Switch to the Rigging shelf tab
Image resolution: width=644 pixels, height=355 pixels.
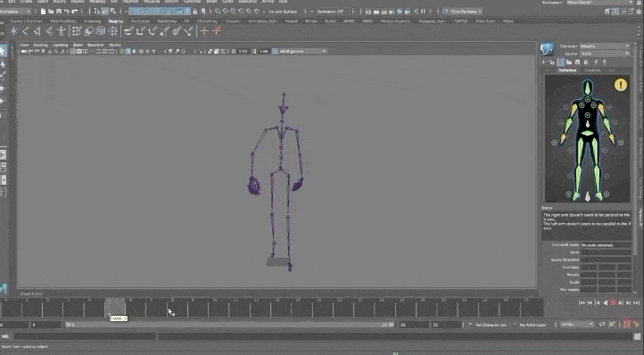tap(115, 21)
